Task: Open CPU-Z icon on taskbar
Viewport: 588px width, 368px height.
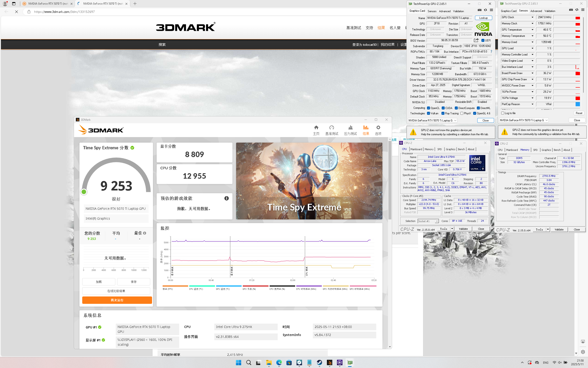Action: (x=340, y=362)
